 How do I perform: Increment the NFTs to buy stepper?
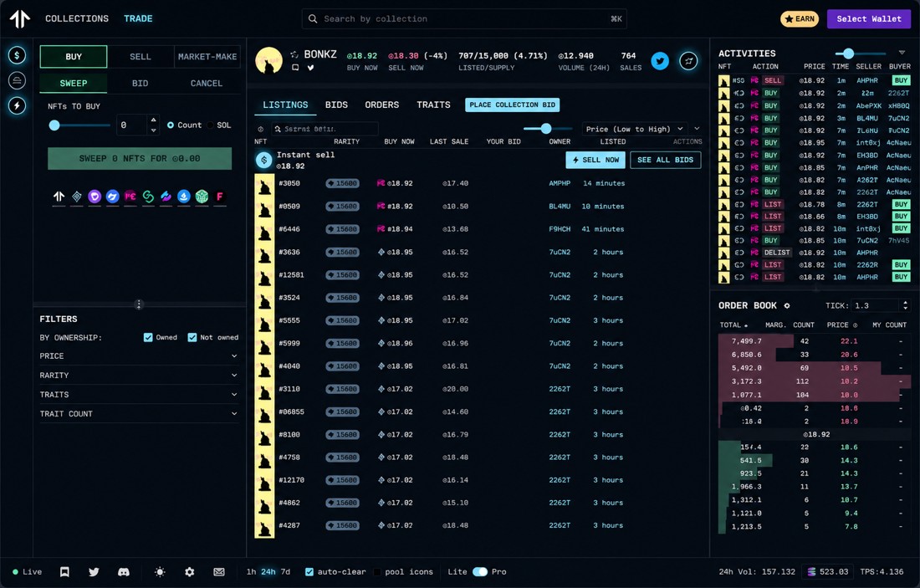pyautogui.click(x=154, y=120)
